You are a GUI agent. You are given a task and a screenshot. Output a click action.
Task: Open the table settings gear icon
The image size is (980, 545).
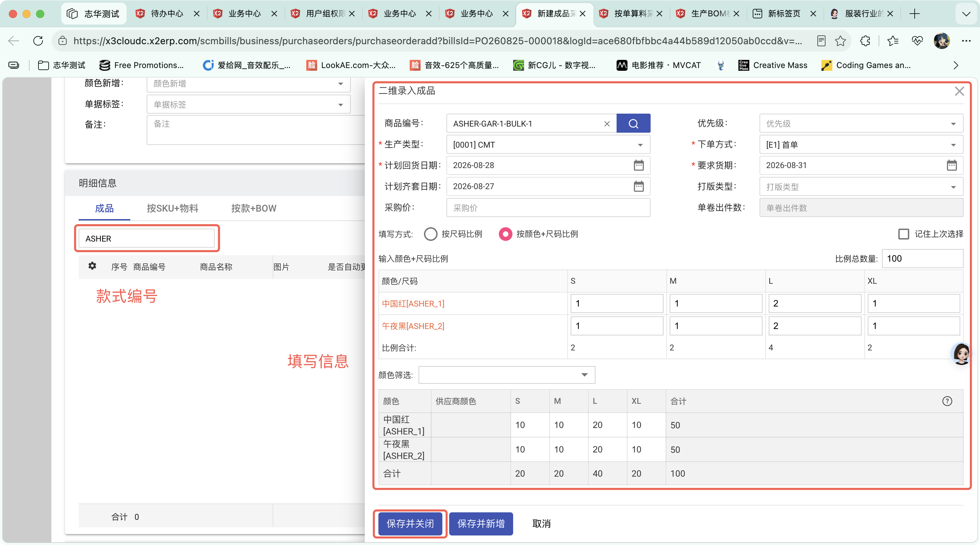(x=92, y=266)
